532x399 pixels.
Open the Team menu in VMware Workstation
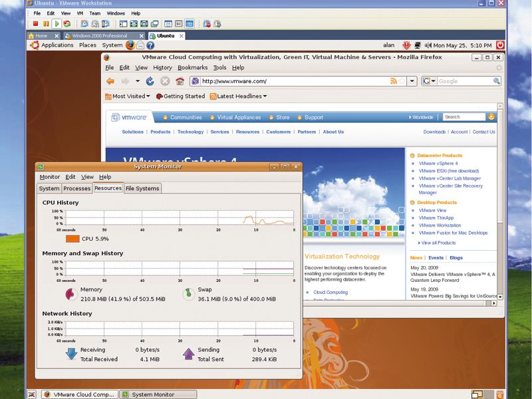(95, 13)
